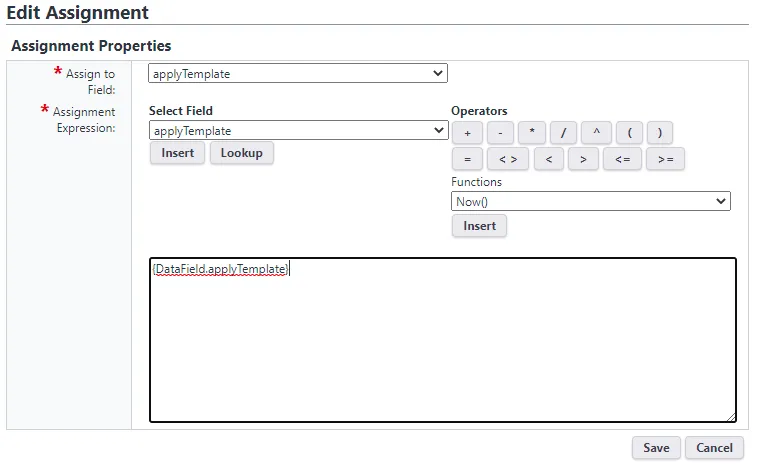Click the open parenthesis button

click(x=629, y=133)
